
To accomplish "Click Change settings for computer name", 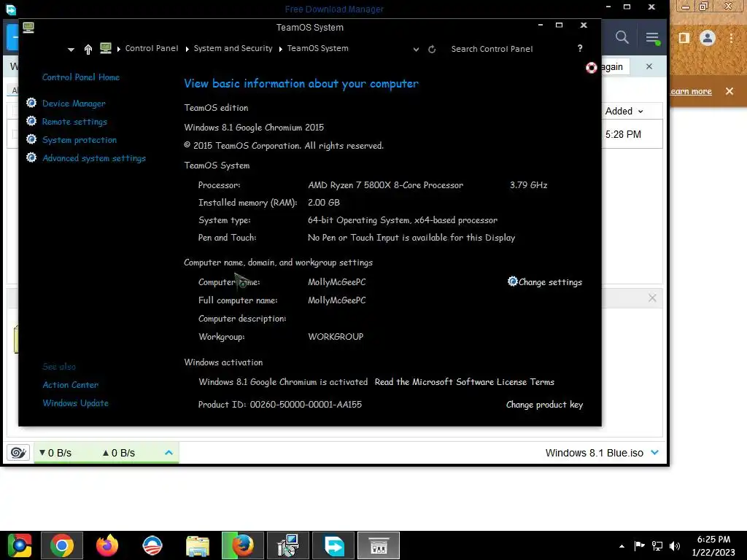I will [x=550, y=282].
